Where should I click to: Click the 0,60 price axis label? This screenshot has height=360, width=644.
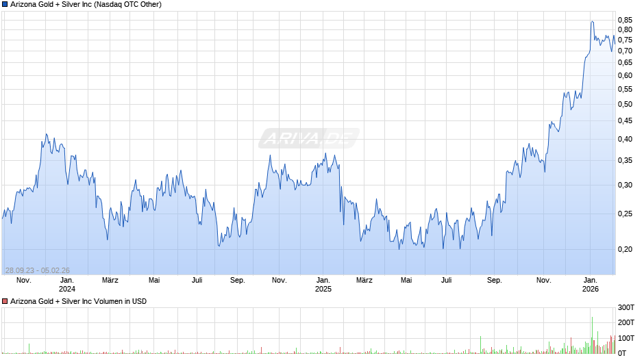[625, 75]
